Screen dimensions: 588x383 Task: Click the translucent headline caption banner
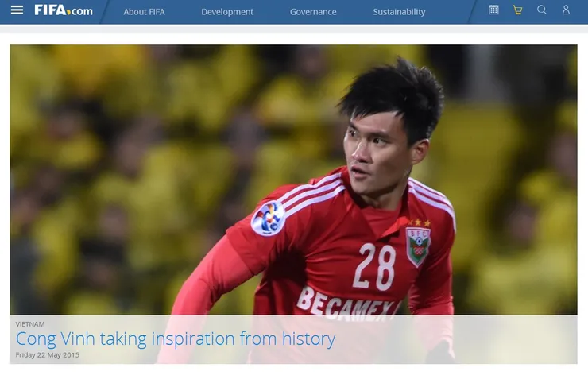tap(293, 339)
